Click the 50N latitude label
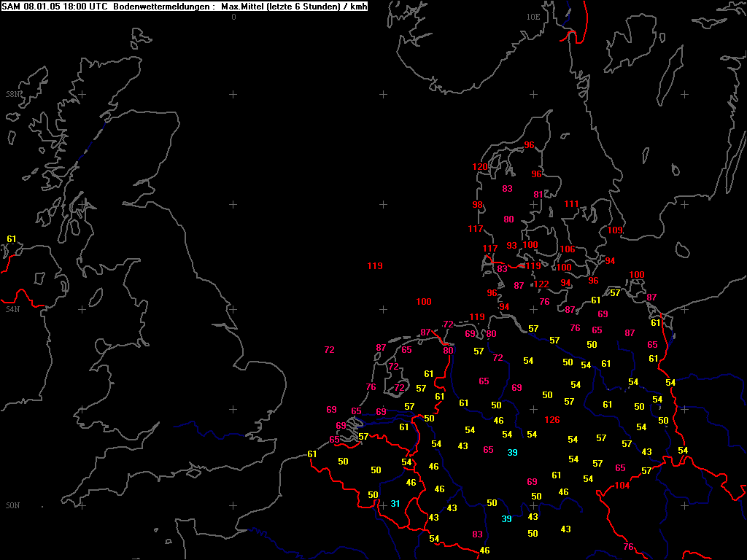 (13, 506)
